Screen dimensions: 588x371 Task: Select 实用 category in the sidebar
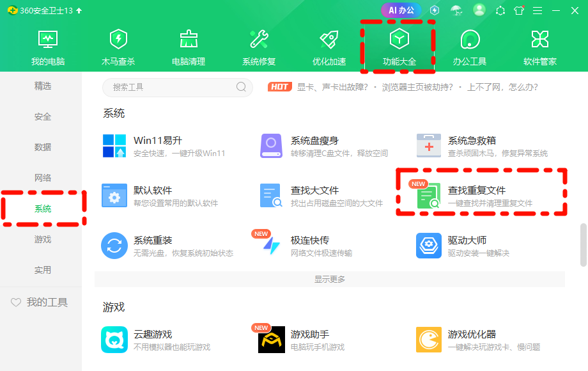[43, 270]
